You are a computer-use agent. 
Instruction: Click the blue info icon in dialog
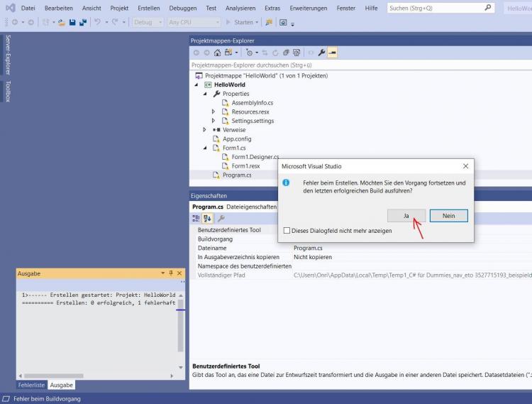(286, 182)
